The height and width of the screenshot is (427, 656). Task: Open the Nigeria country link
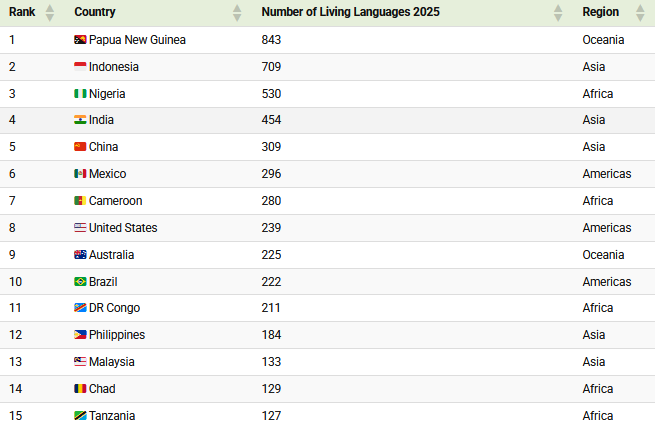coord(107,94)
